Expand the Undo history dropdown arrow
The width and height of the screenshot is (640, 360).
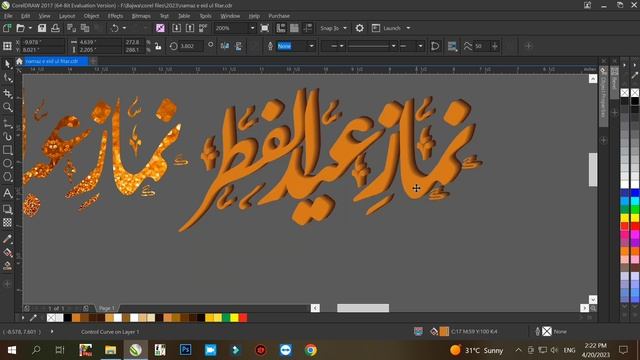click(x=124, y=28)
